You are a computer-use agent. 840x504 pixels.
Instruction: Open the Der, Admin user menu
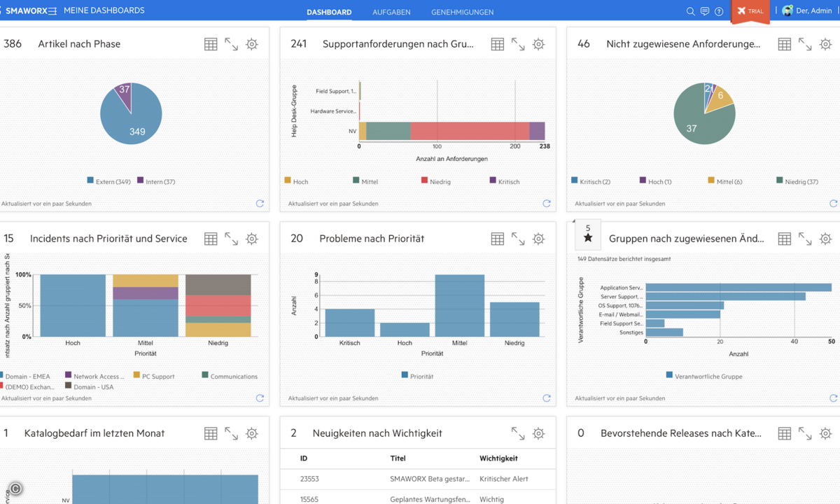pos(807,10)
